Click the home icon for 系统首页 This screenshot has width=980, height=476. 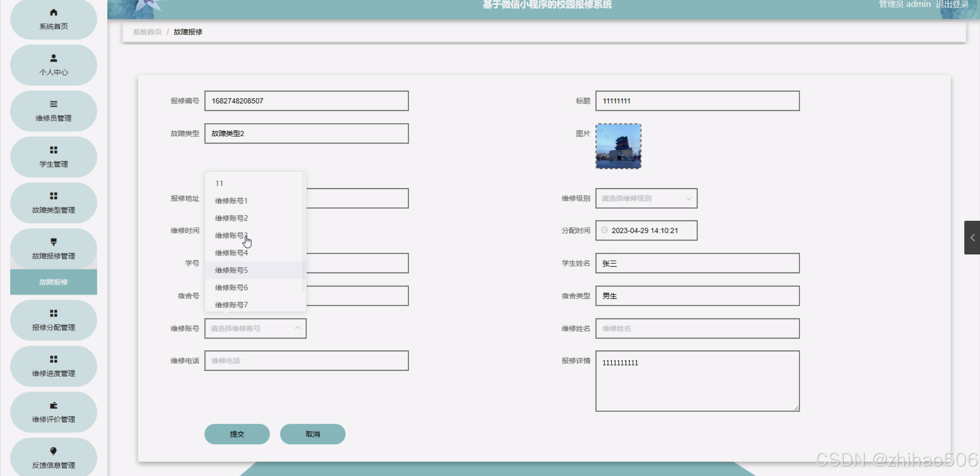(x=54, y=13)
